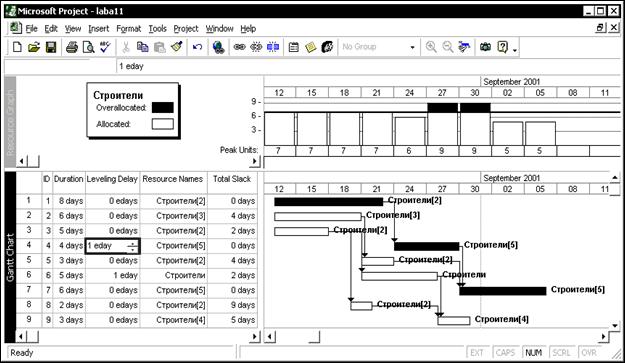Open an existing project file

point(34,47)
